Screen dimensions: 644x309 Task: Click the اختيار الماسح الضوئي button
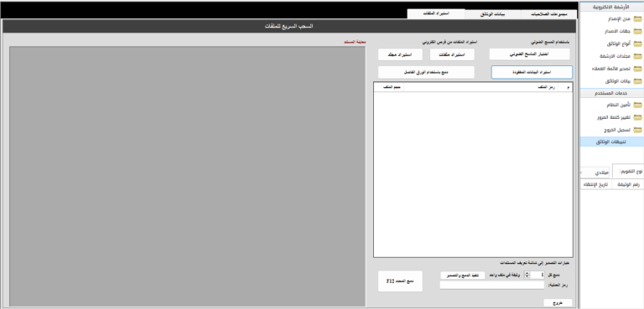(529, 54)
